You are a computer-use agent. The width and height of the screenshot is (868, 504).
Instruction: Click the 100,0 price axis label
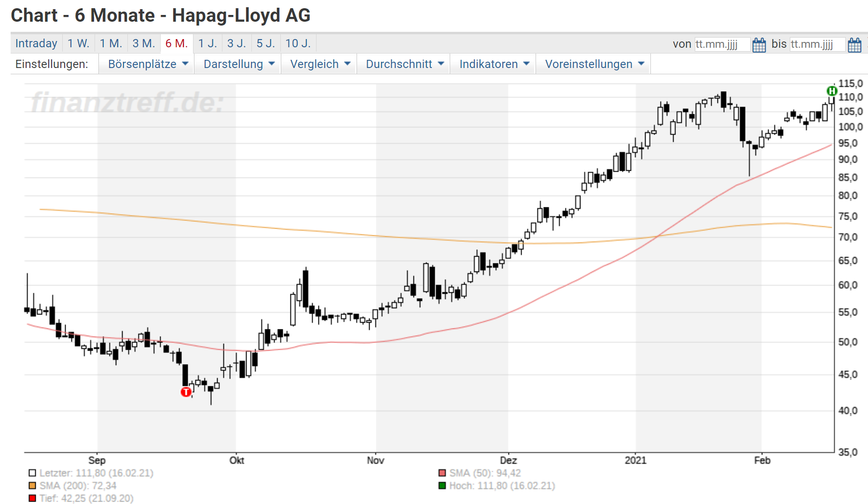coord(850,127)
